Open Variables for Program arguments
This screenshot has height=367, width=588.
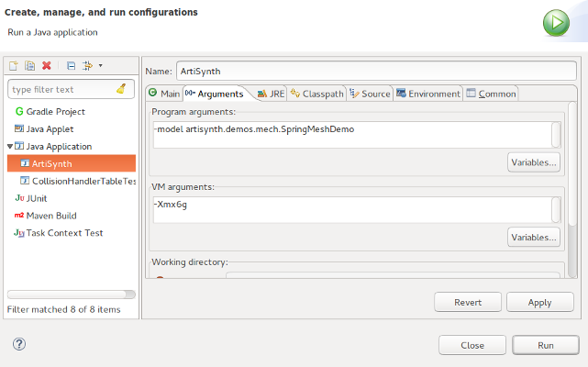(x=533, y=162)
